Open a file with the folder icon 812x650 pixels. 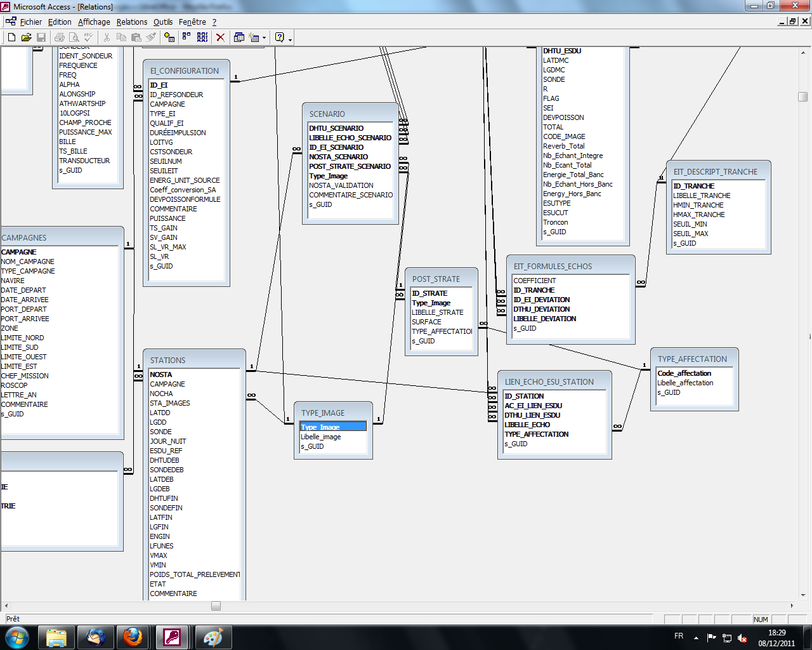pyautogui.click(x=26, y=37)
